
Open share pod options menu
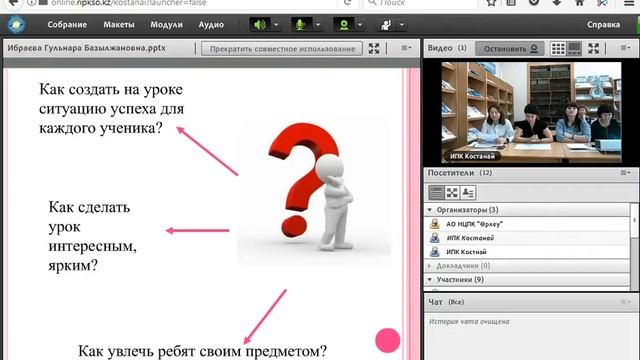pos(406,48)
